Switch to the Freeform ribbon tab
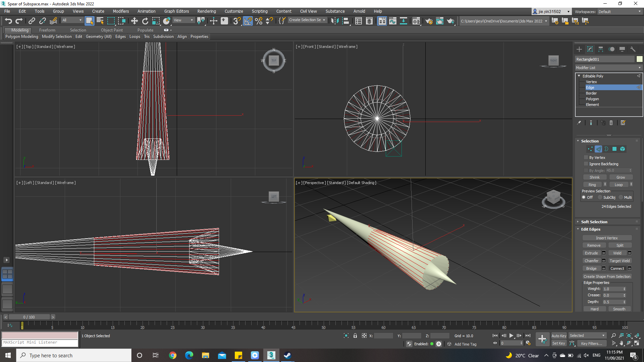Image resolution: width=644 pixels, height=362 pixels. [x=47, y=30]
